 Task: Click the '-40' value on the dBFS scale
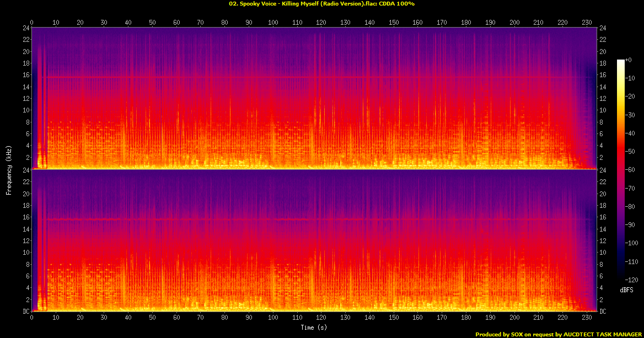point(630,133)
